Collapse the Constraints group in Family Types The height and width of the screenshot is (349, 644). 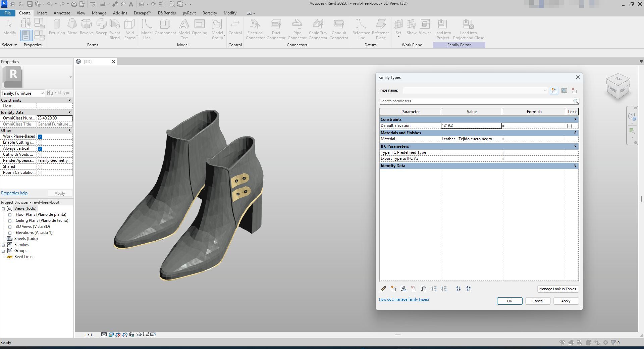575,119
